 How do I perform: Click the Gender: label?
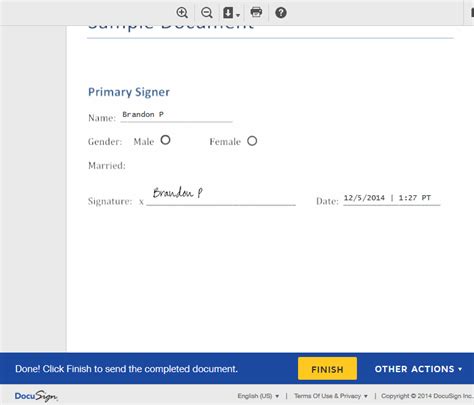105,142
